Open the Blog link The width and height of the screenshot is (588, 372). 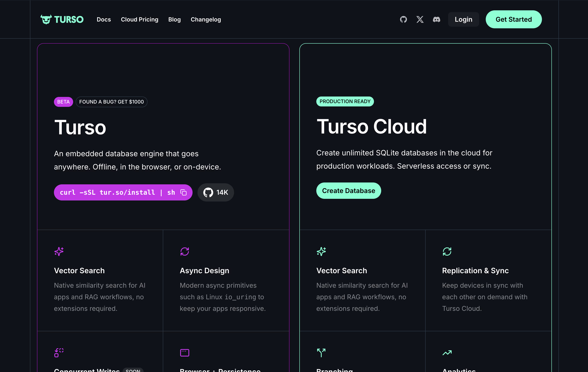pyautogui.click(x=174, y=19)
